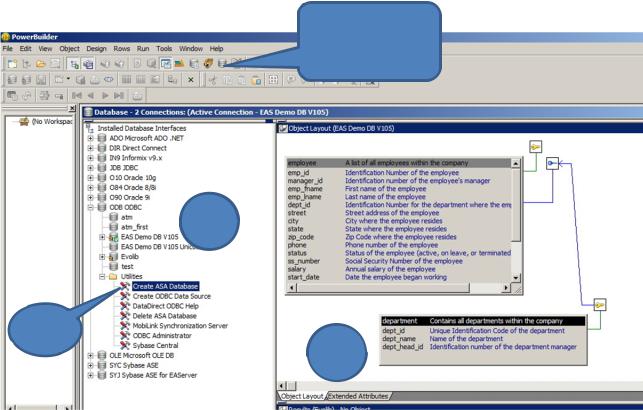Expand the O84 Oracle 8/8i node
Image resolution: width=643 pixels, height=410 pixels.
point(91,187)
